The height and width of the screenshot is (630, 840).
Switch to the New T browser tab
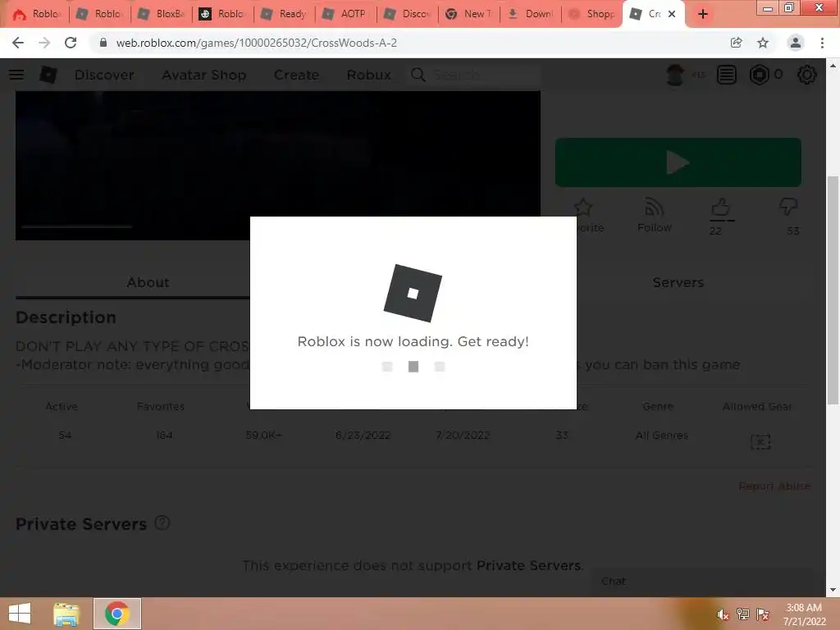tap(469, 14)
